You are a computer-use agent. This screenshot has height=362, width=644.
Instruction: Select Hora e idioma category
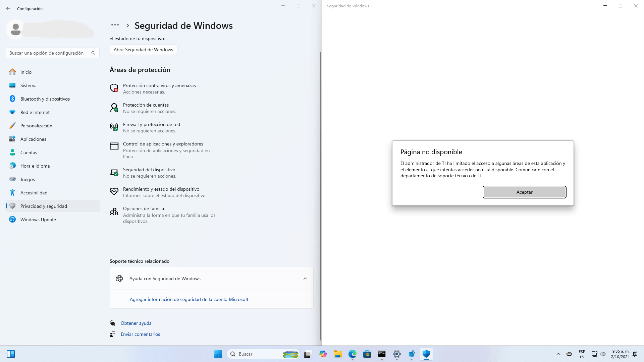coord(52,166)
